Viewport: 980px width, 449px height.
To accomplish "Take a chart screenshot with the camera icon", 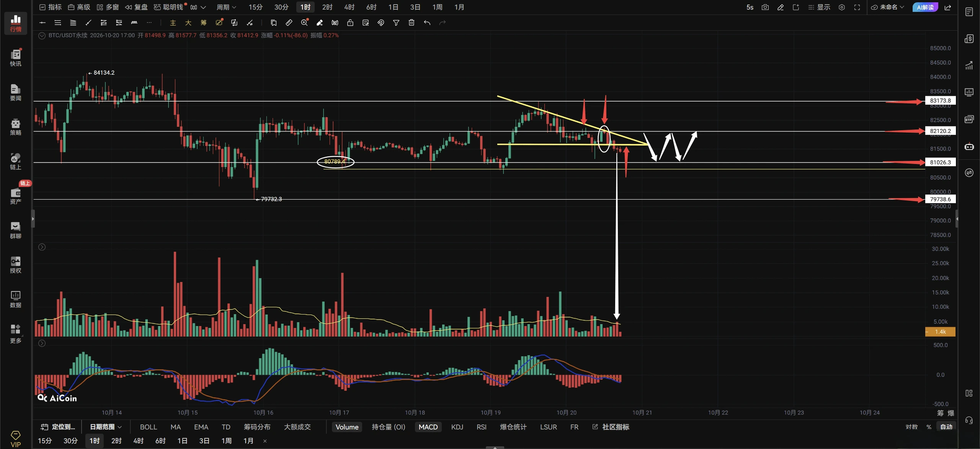I will click(765, 7).
